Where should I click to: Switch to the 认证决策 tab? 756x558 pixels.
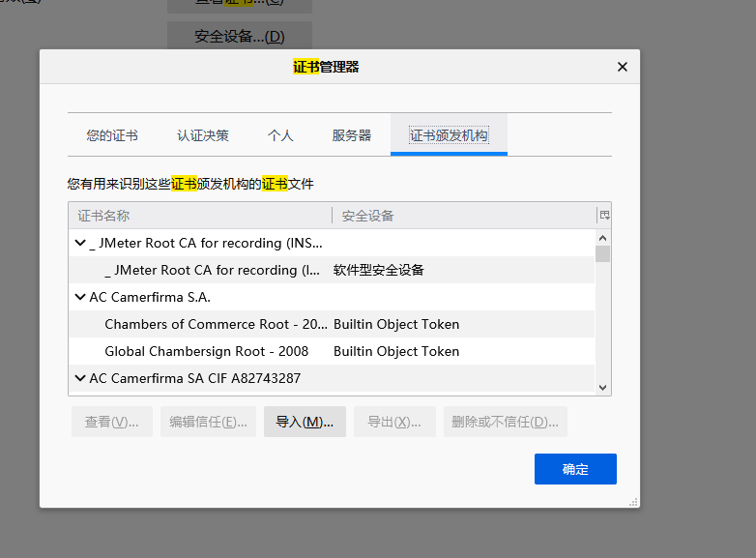point(203,135)
